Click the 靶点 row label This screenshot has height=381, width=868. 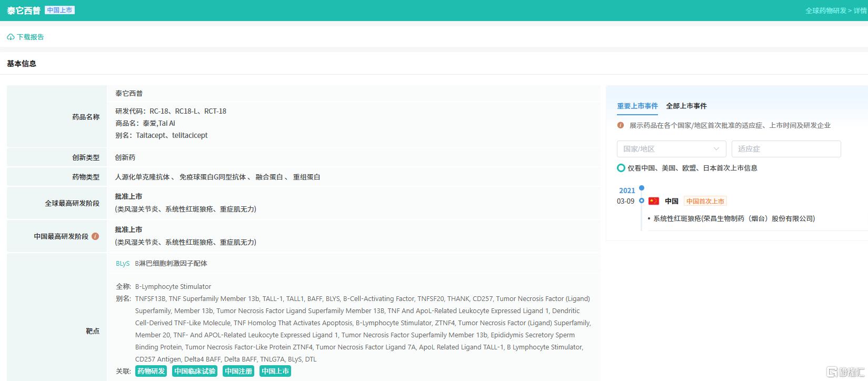point(93,331)
